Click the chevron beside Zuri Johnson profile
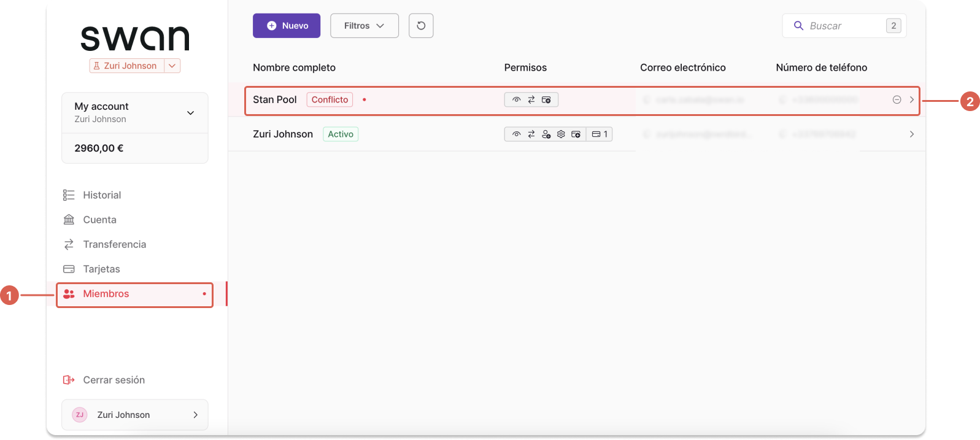Viewport: 980px width, 440px height. pos(195,415)
